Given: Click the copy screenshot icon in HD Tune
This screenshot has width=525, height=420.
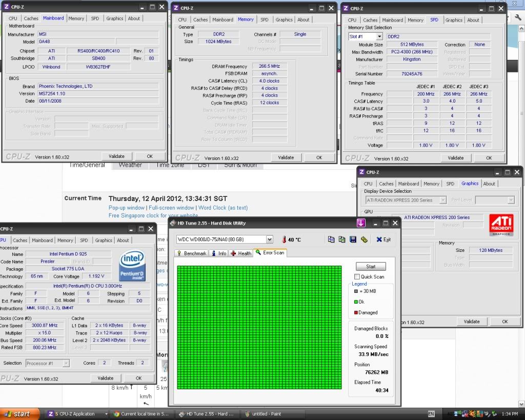Looking at the screenshot, I should (342, 239).
